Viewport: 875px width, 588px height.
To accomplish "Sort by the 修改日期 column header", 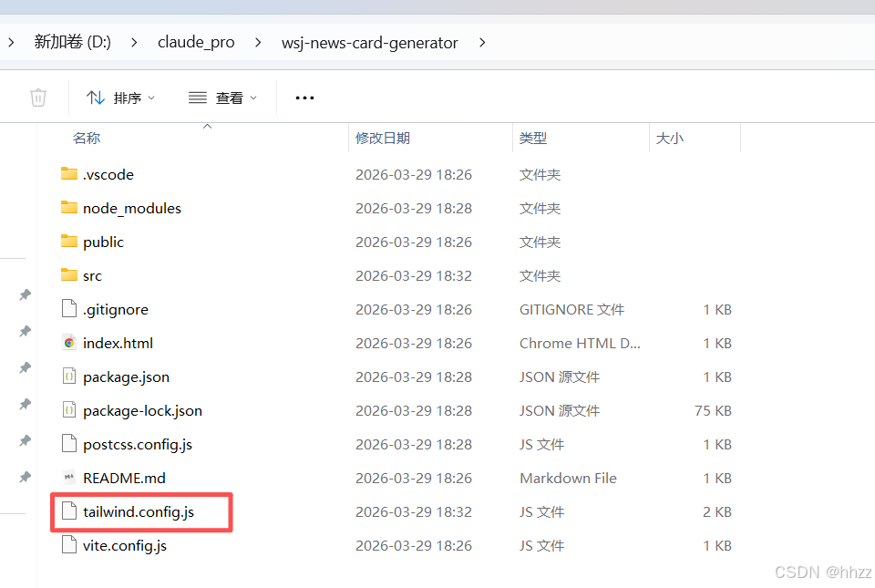I will (x=383, y=138).
